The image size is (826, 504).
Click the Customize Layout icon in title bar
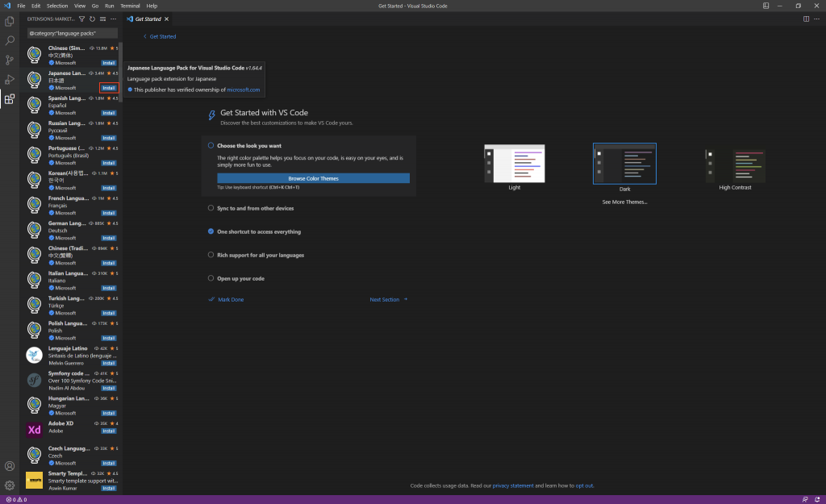(x=766, y=6)
